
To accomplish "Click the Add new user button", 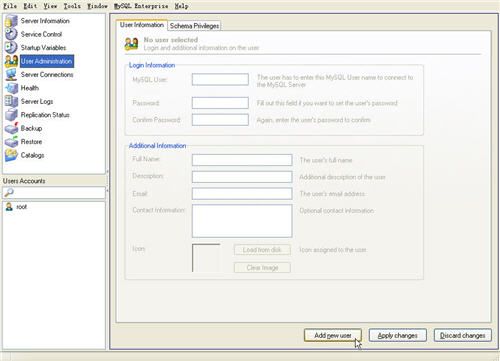I will (x=333, y=335).
